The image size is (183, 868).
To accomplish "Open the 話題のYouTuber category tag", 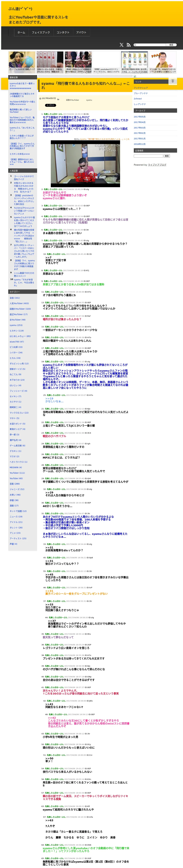I will (72, 100).
